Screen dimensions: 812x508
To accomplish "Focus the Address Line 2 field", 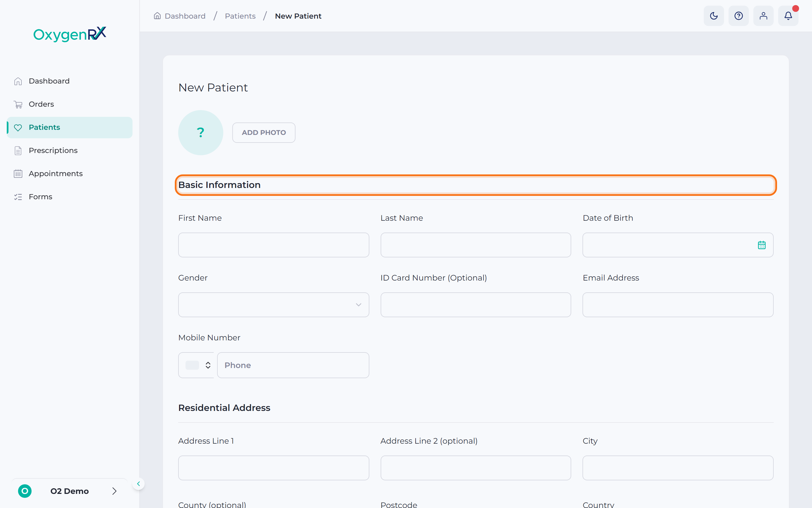I will [x=475, y=468].
